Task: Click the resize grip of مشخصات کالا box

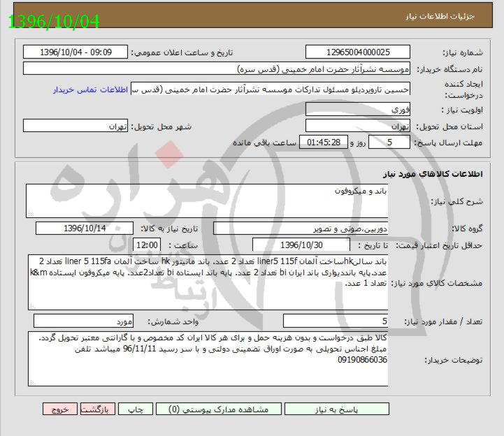Action: [32, 306]
